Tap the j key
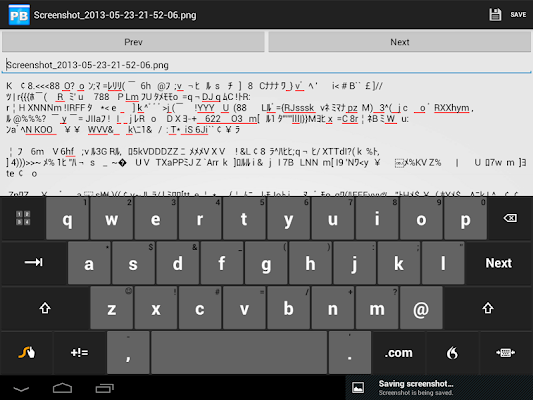 [x=354, y=263]
